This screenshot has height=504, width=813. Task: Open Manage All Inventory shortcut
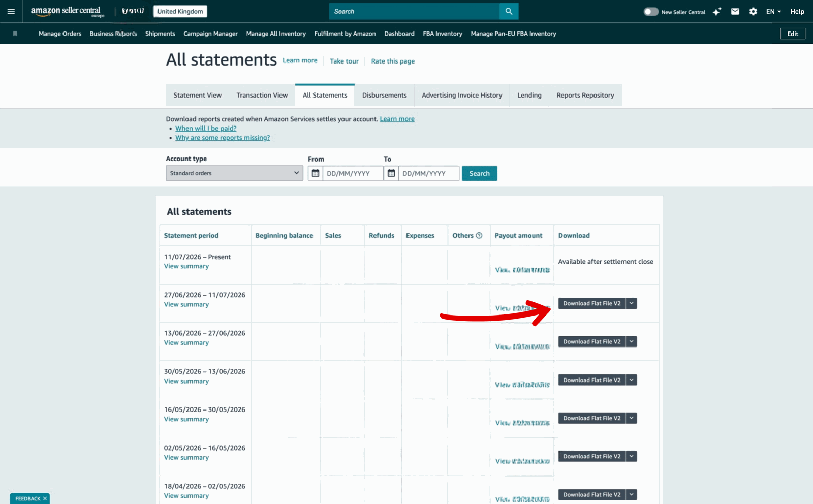pos(276,34)
